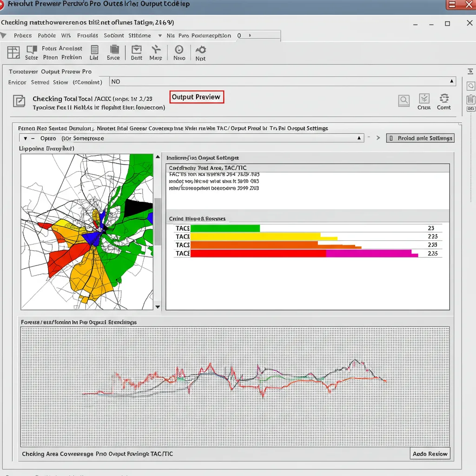476x476 pixels.
Task: Click the Dent toolbar icon
Action: [137, 53]
